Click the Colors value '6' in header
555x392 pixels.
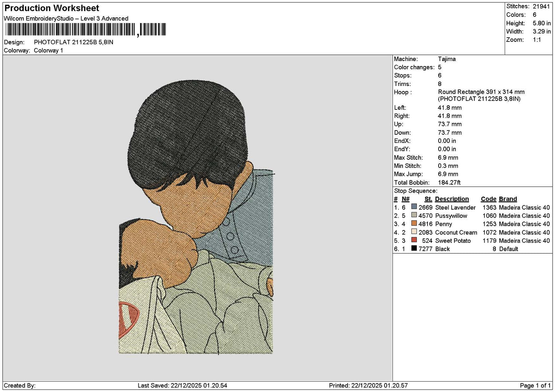coord(535,15)
